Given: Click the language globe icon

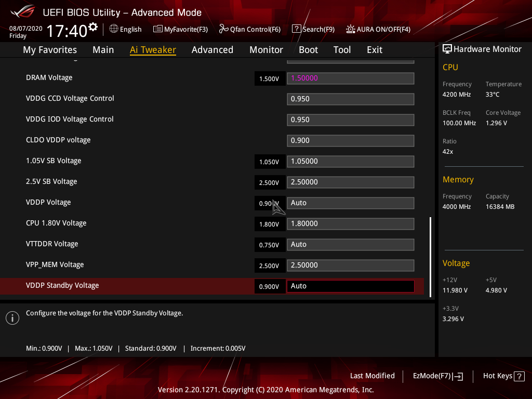Looking at the screenshot, I should click(x=114, y=29).
